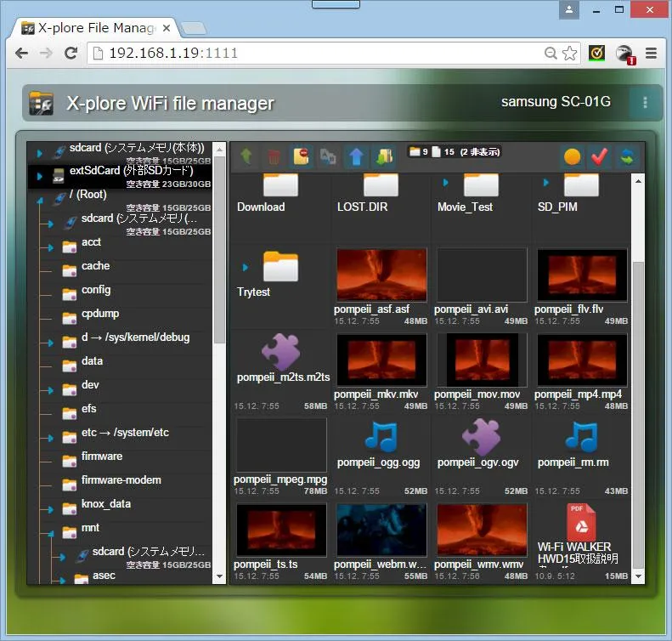Open the pompeii_mov.mov video thumbnail

pyautogui.click(x=482, y=360)
